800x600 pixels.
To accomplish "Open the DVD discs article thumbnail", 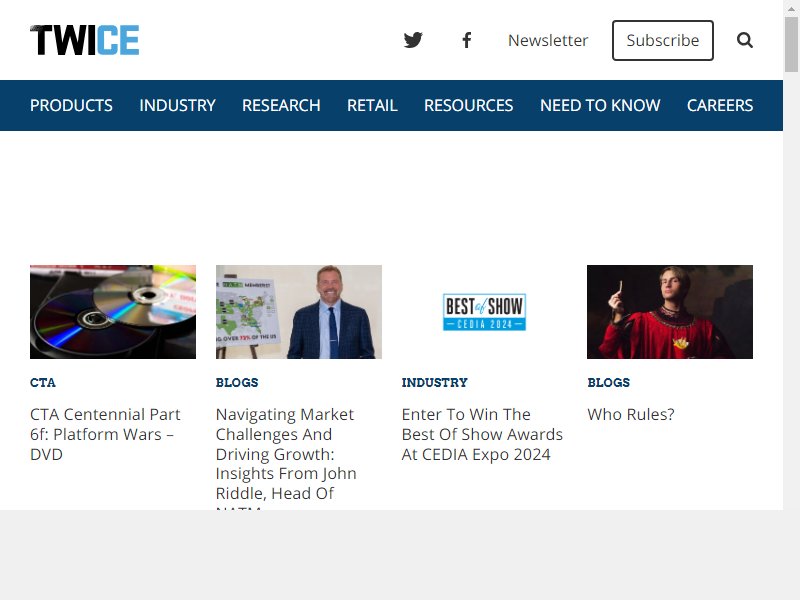I will coord(113,312).
